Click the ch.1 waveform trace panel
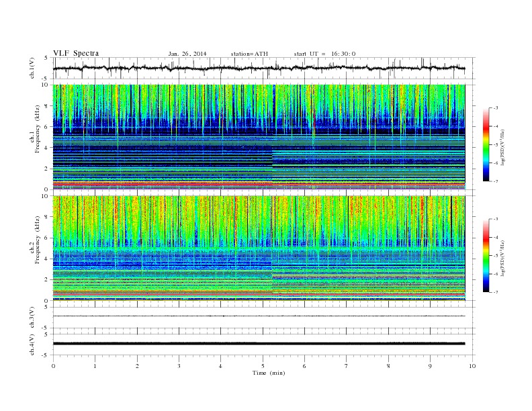This screenshot has width=532, height=411. coord(264,68)
